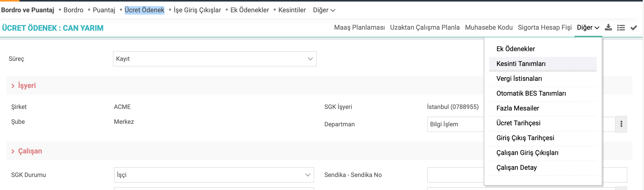Select Çalışan Detay menu item
Viewport: 644px width, 190px height.
click(x=543, y=167)
